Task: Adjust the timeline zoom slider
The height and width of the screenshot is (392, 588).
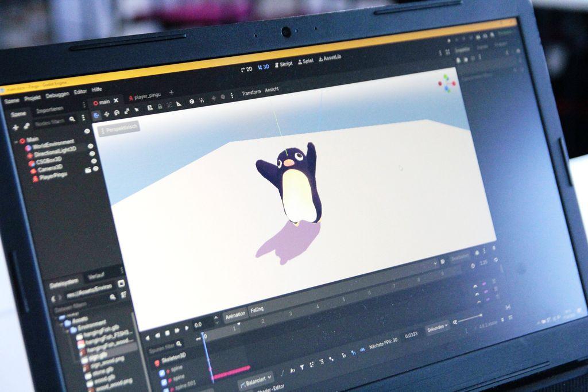Action: pos(470,319)
